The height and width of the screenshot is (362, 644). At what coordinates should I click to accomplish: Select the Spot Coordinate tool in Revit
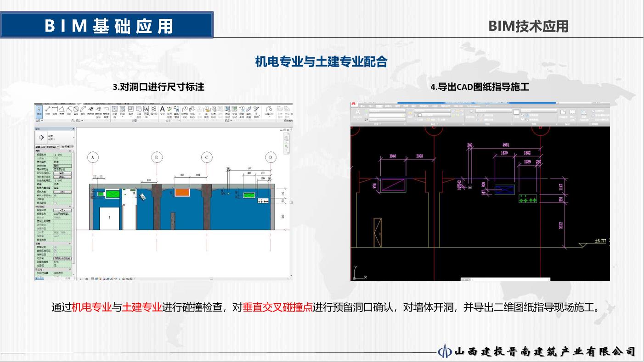click(x=98, y=112)
